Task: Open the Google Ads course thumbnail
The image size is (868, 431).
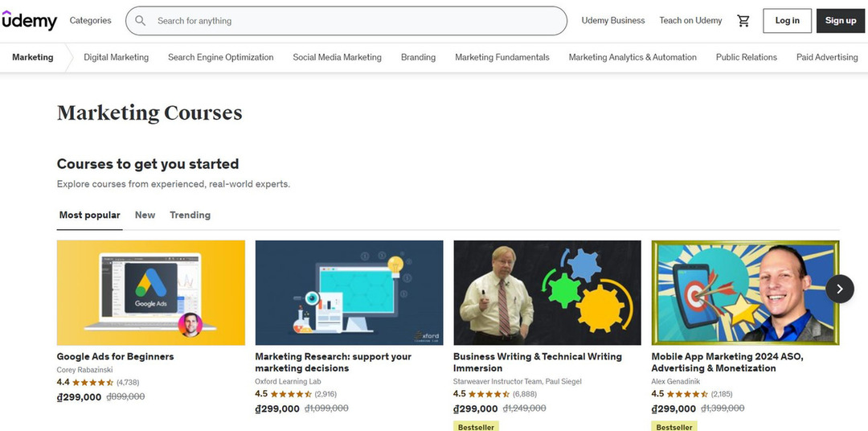Action: point(150,293)
